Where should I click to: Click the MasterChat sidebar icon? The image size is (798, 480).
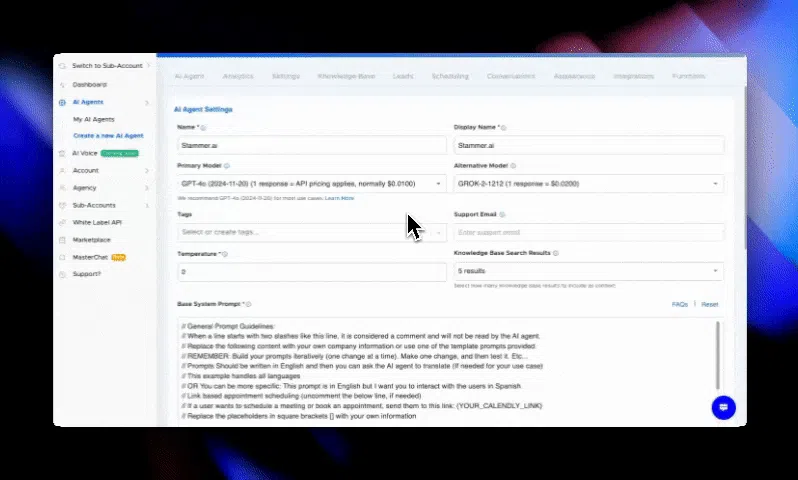click(x=62, y=257)
